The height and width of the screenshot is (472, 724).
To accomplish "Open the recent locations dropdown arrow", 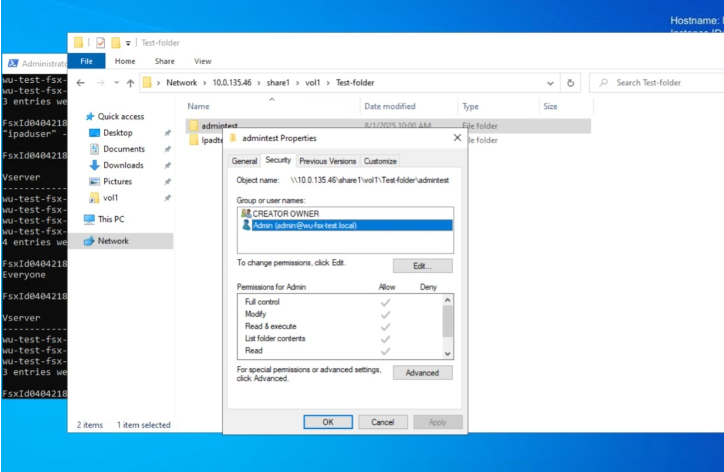I will tap(116, 83).
